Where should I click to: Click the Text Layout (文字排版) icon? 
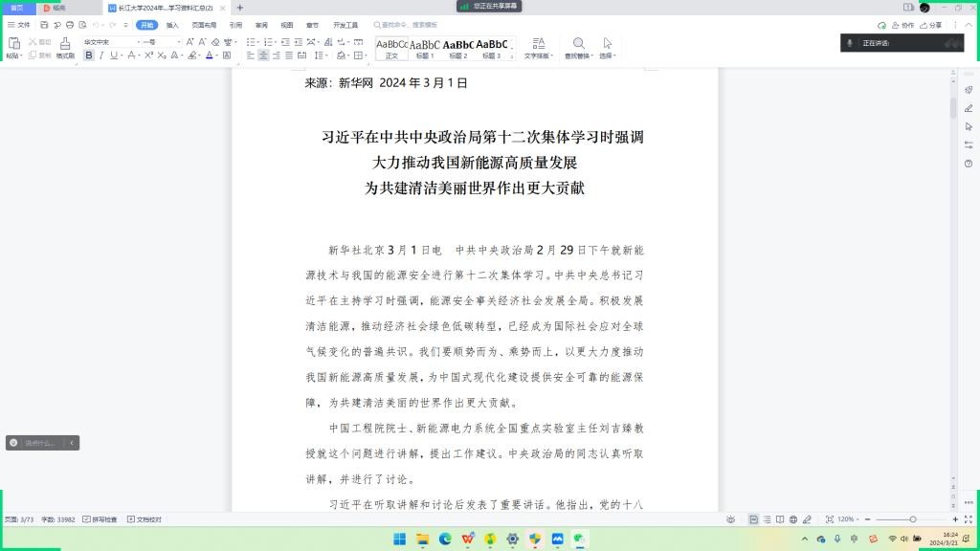click(538, 44)
